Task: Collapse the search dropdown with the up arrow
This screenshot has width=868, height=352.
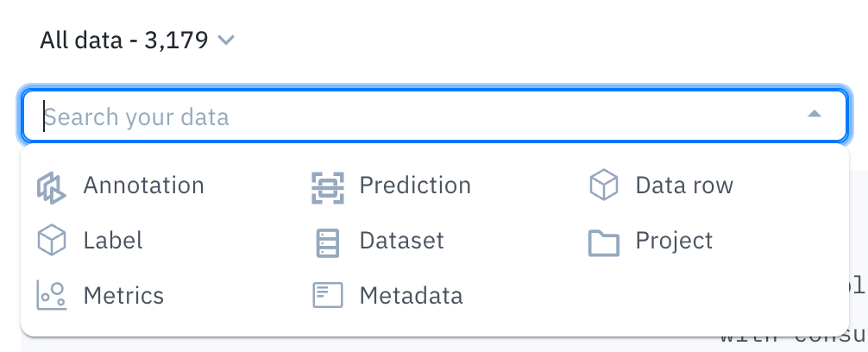Action: pos(815,114)
